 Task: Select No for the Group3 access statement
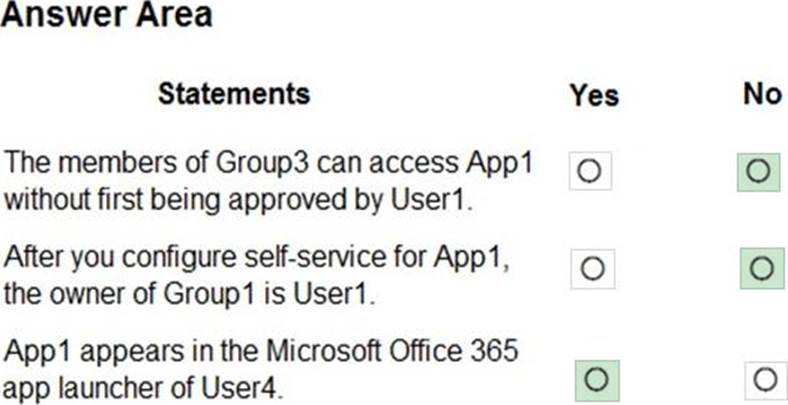(x=757, y=171)
